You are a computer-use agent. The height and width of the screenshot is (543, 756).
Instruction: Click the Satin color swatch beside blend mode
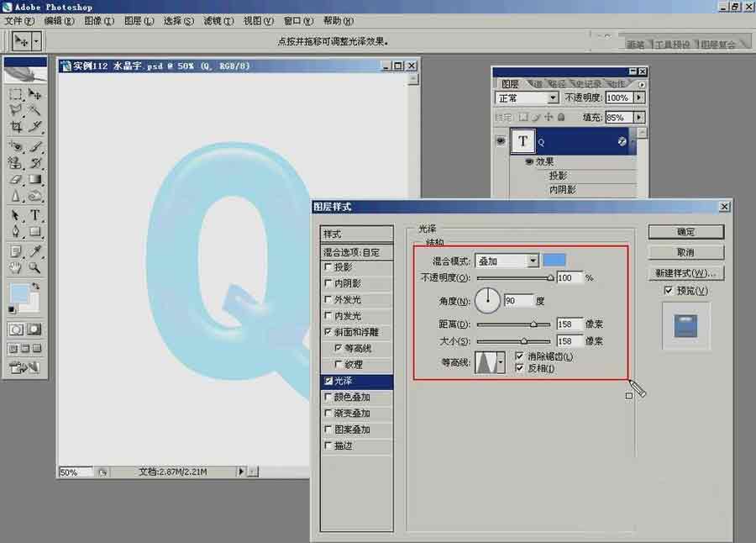click(555, 261)
